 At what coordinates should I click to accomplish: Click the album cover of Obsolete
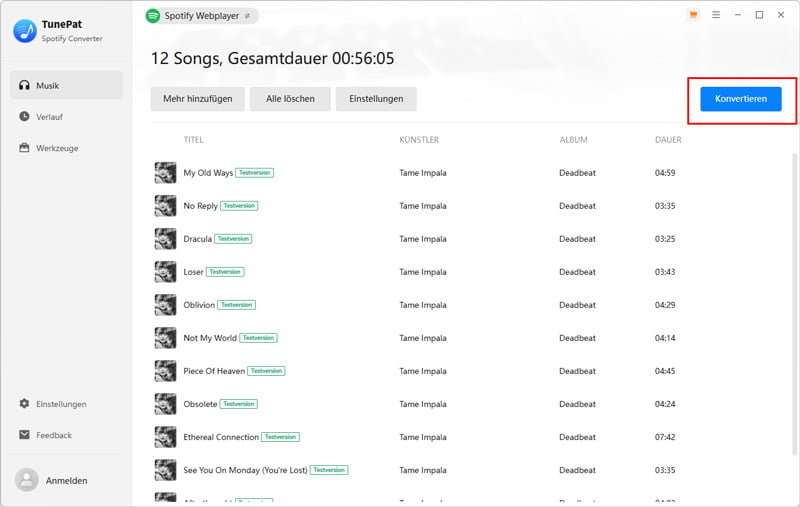(x=165, y=404)
